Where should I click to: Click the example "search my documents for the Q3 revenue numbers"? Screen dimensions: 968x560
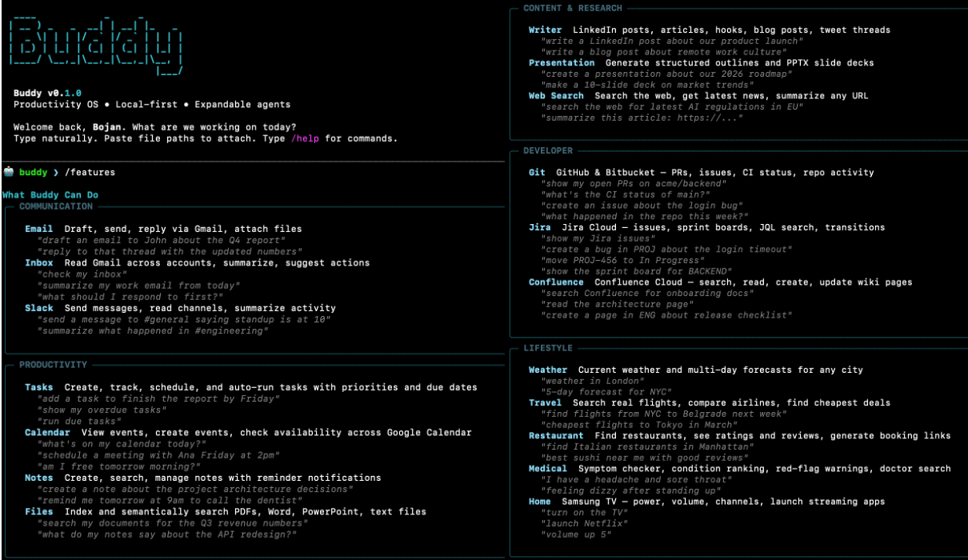172,523
